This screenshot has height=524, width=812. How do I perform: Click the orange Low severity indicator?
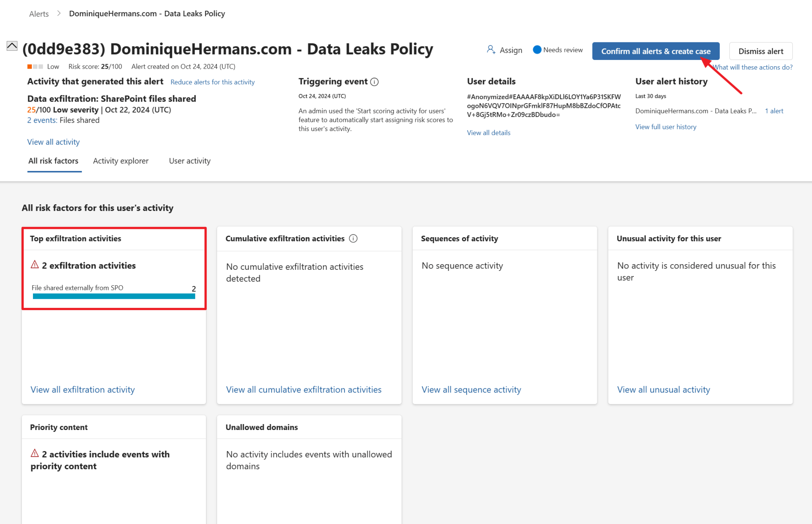click(30, 66)
